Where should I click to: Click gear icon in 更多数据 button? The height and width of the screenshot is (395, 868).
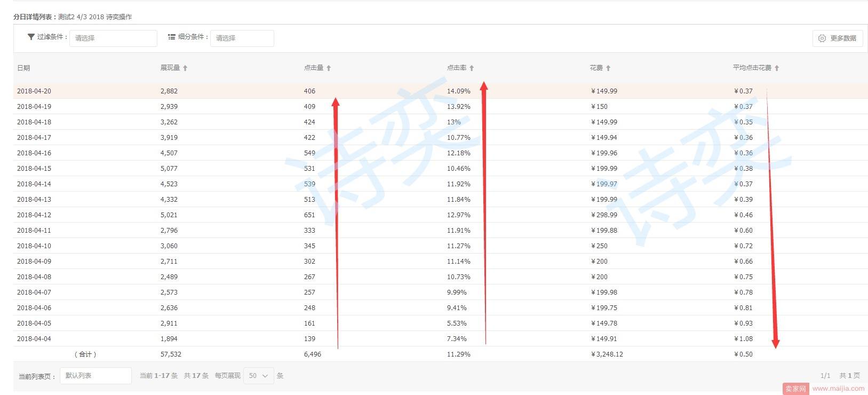pos(822,38)
